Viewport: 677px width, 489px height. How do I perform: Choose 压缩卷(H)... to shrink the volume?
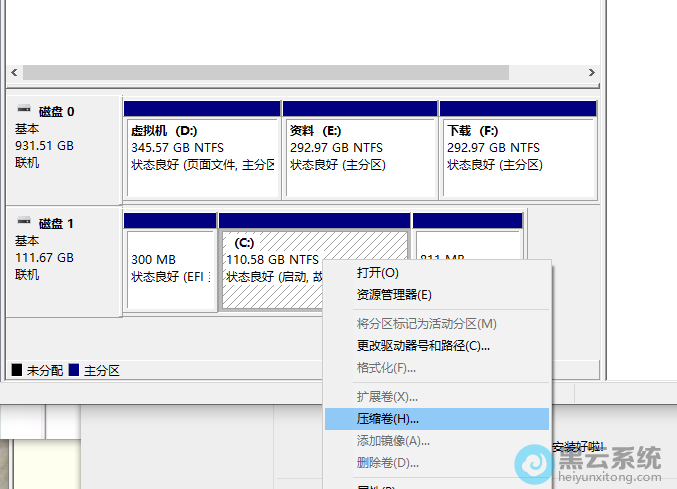[x=388, y=419]
